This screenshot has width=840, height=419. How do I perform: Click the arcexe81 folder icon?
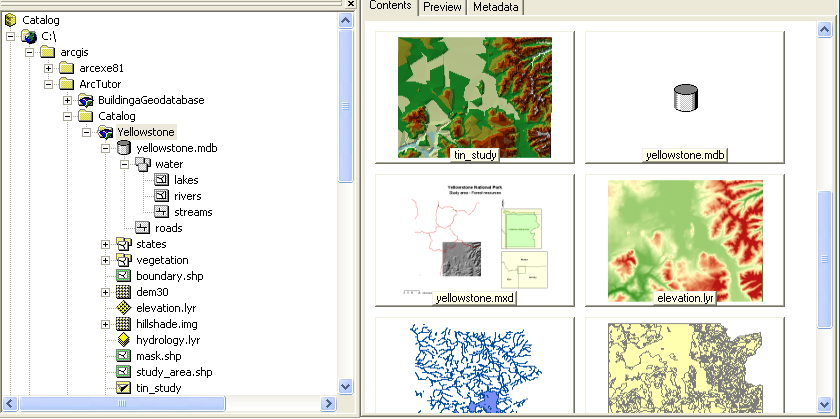tap(66, 69)
